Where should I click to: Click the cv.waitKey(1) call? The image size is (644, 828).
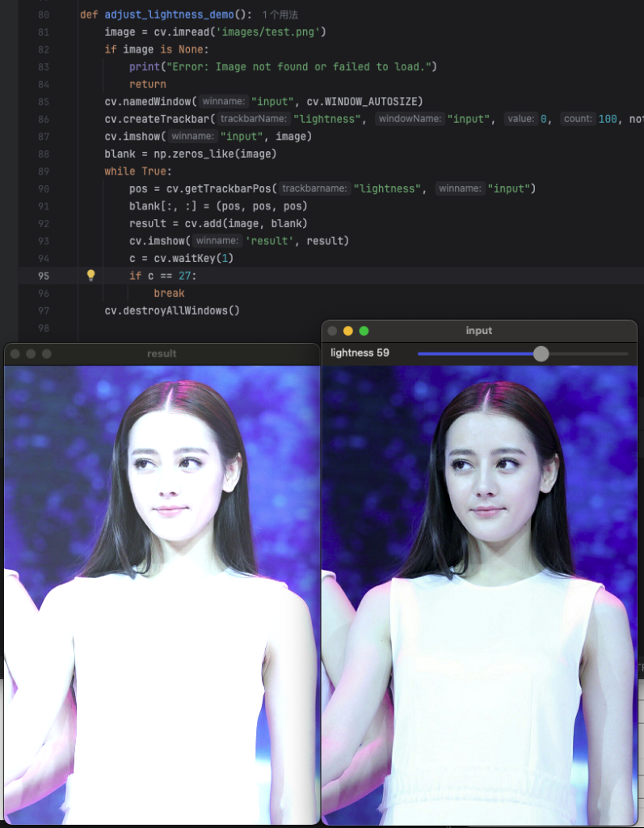(x=194, y=258)
